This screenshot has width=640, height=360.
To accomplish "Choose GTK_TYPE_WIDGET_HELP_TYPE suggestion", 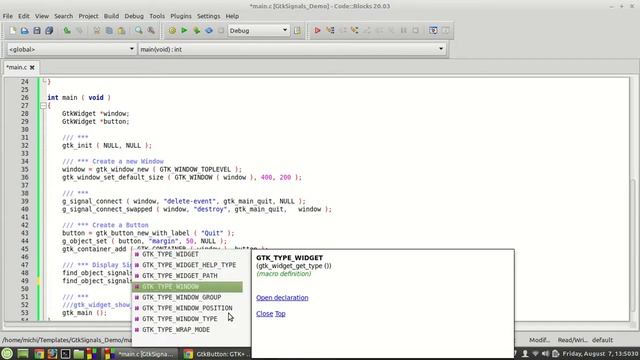I will (187, 265).
